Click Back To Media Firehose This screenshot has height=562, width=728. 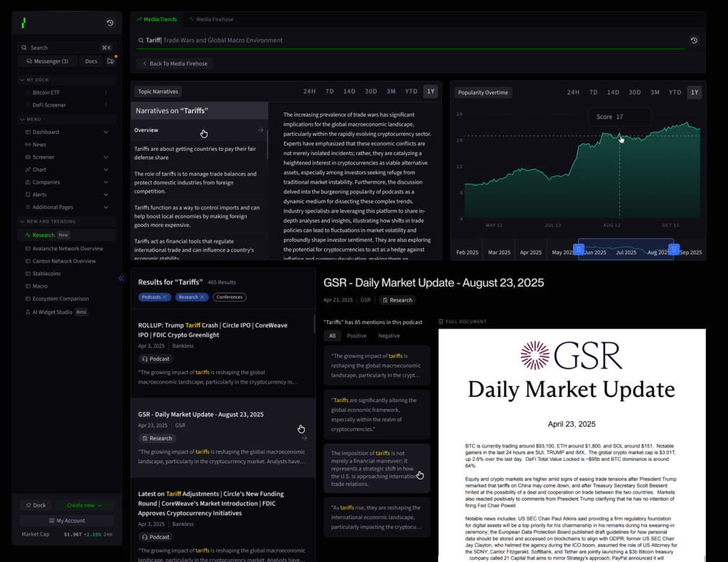175,63
